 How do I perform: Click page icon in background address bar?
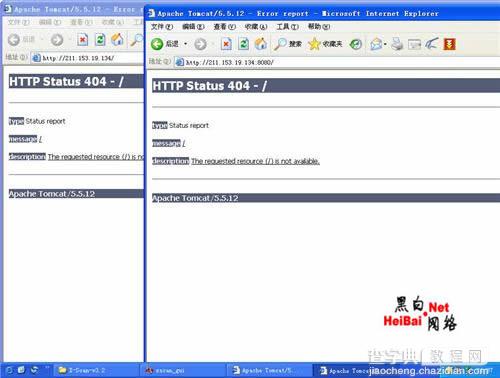click(36, 58)
